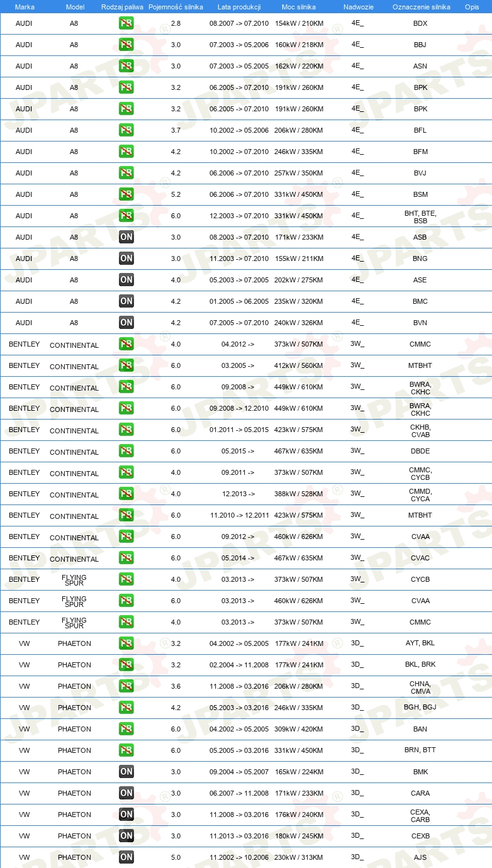This screenshot has width=492, height=868.
Task: Click the engine code "BDX"
Action: pos(420,23)
